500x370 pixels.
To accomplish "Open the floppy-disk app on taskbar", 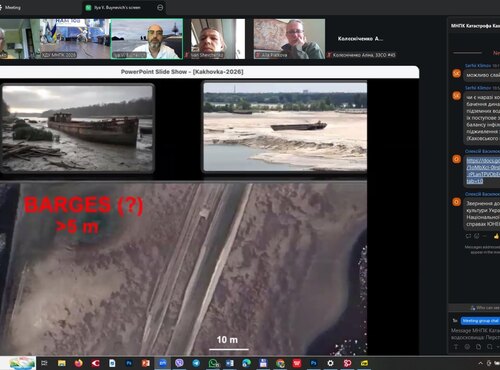I will 263,363.
